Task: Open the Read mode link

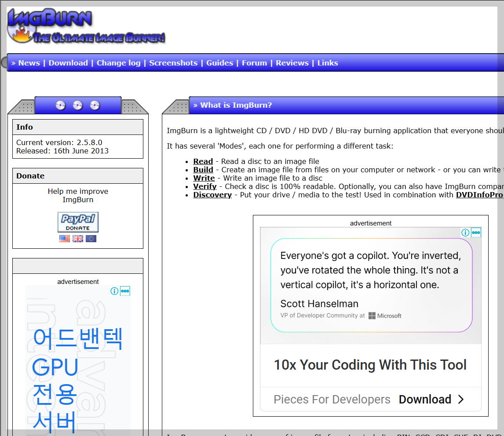Action: click(x=203, y=161)
